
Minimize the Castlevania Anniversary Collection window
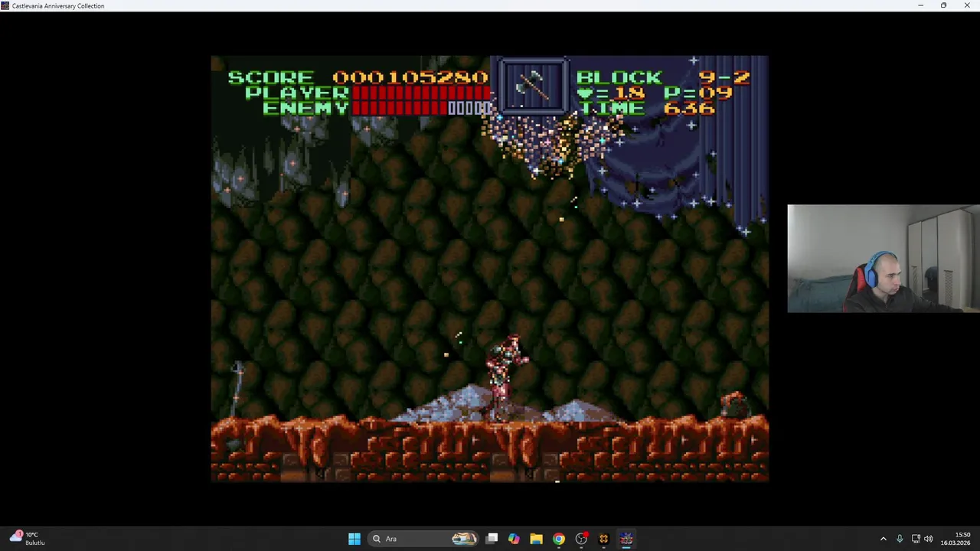click(x=920, y=5)
